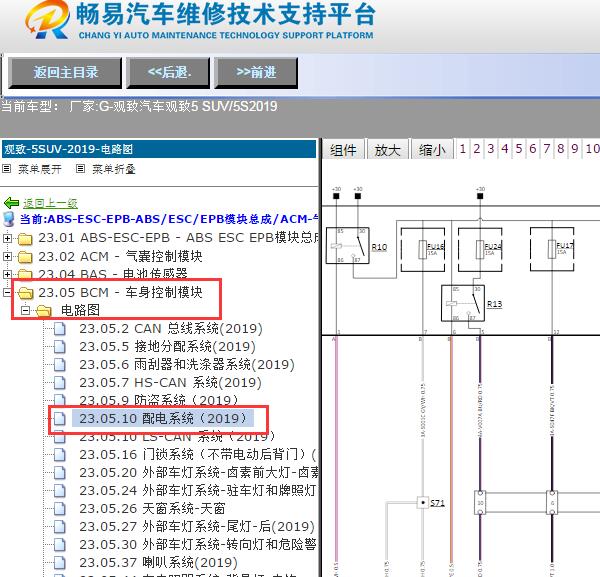Click the document icon beside 23.05.27
Viewport: 600px width, 577px height.
point(60,526)
